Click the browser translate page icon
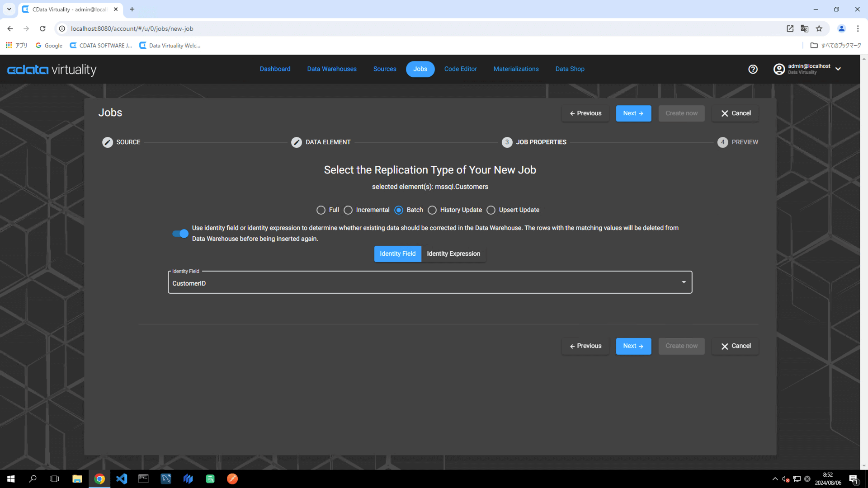The image size is (868, 488). (804, 28)
